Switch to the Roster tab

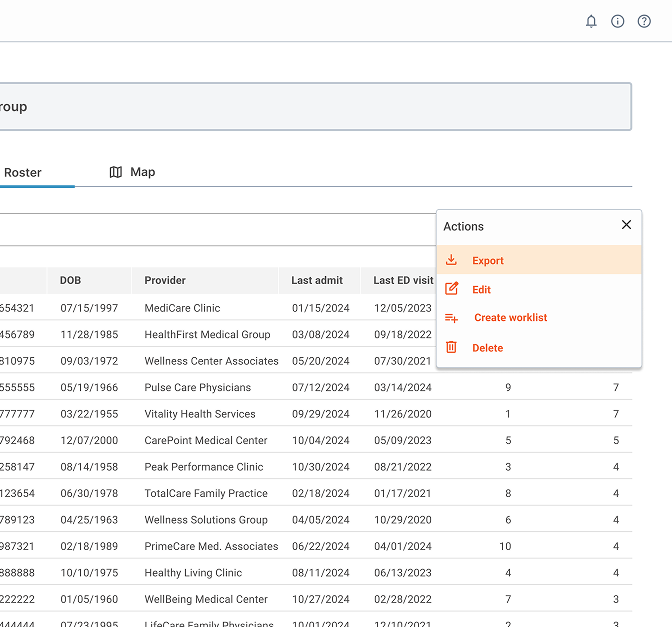pos(23,173)
